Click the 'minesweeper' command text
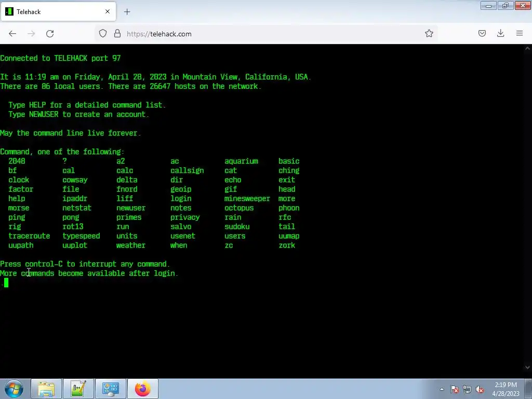This screenshot has width=532, height=399. [x=247, y=198]
